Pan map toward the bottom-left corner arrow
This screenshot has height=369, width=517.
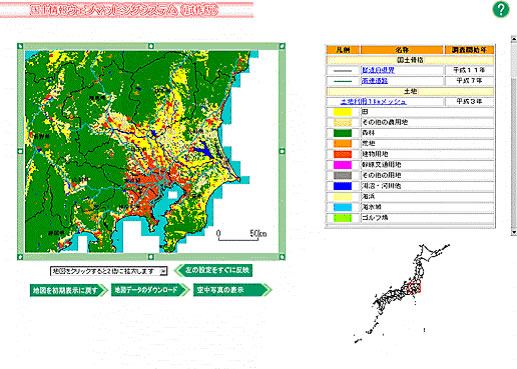click(20, 257)
